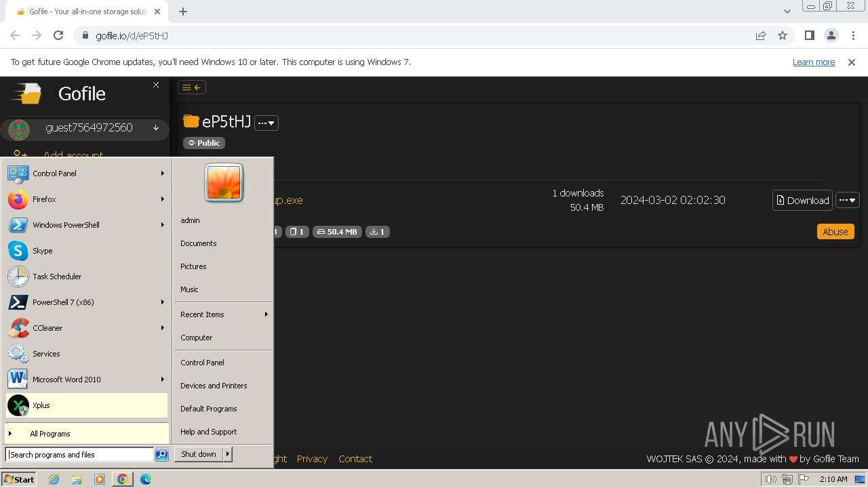Screen dimensions: 868x488
Task: Open CCleaner from the Start menu
Action: (x=86, y=328)
